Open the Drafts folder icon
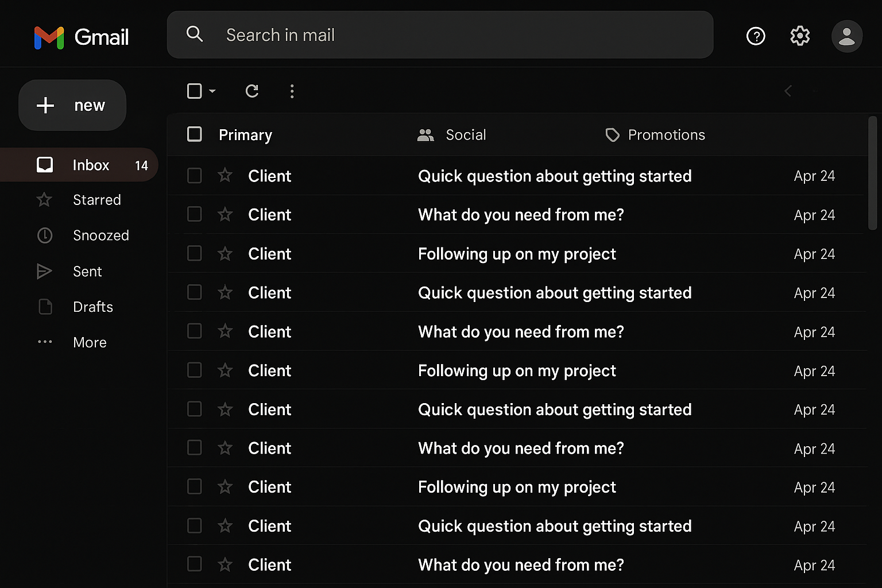The width and height of the screenshot is (882, 588). 45,307
